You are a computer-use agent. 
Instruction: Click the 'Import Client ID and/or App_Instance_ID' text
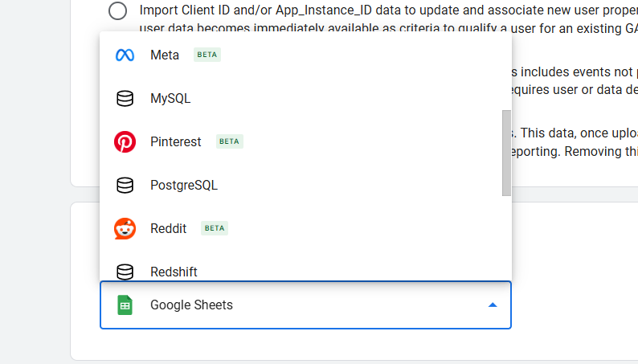[x=256, y=10]
